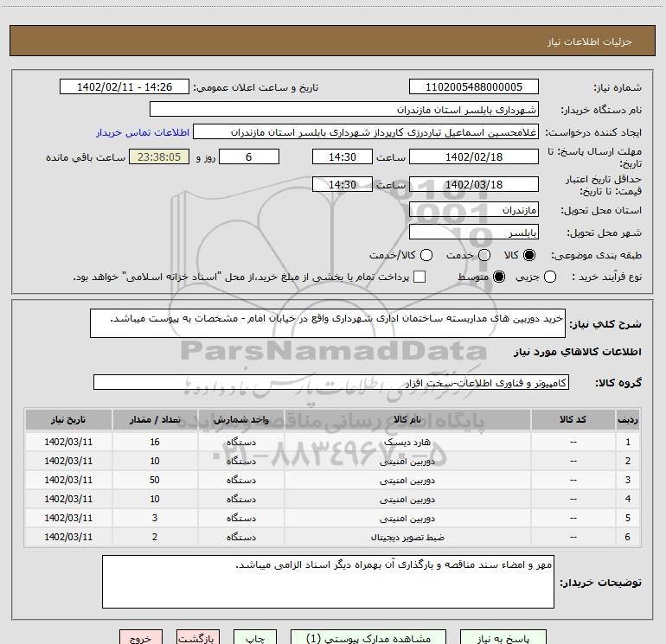666x644 pixels.
Task: Click the price validity date 1402/03/18
Action: coord(474,185)
